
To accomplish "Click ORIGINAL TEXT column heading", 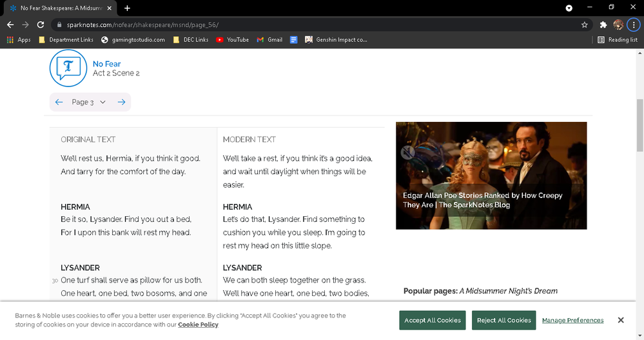I will [88, 139].
